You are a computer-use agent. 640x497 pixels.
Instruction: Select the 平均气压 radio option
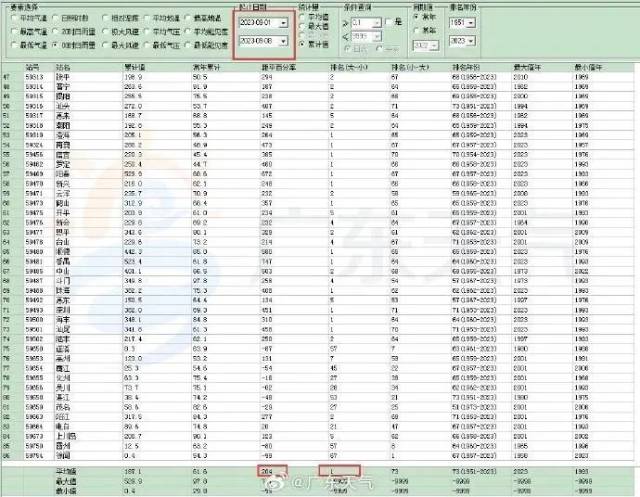147,31
